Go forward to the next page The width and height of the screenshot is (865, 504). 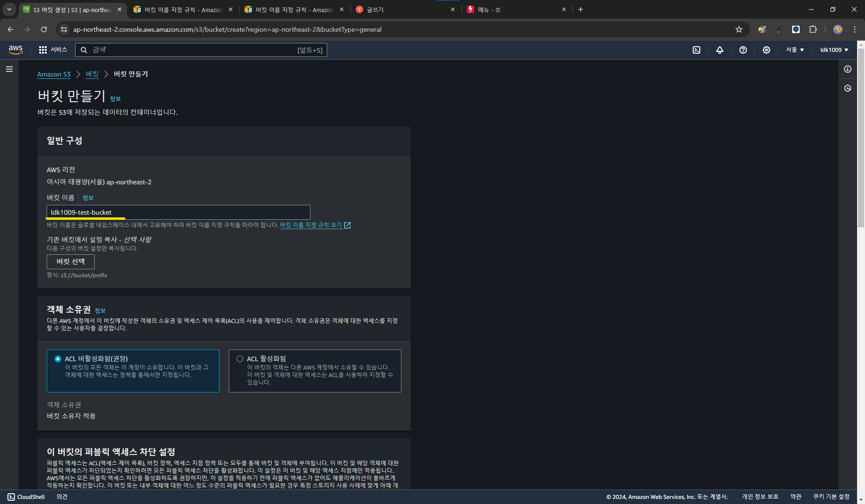point(27,29)
